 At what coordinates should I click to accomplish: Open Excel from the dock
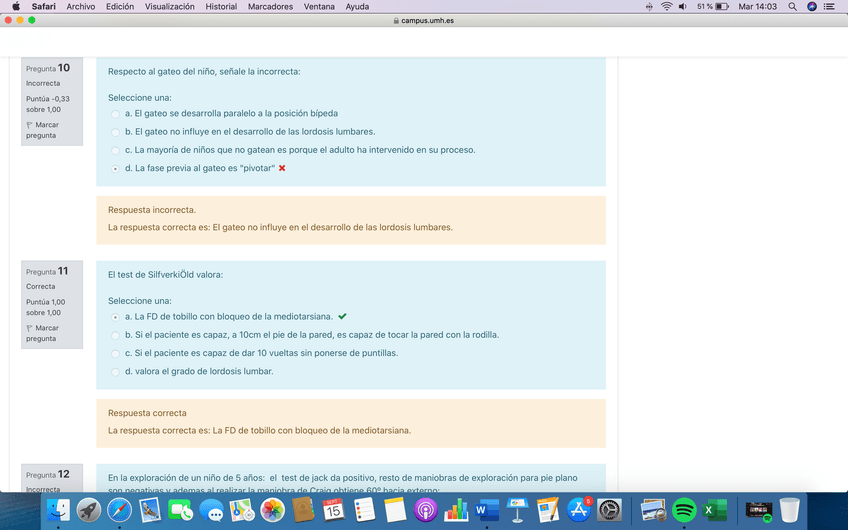(715, 511)
